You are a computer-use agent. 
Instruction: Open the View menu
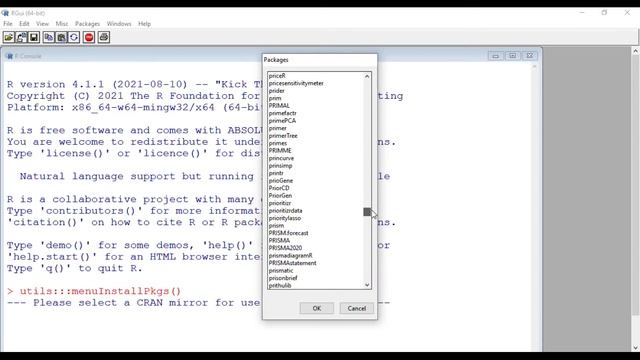(x=42, y=24)
